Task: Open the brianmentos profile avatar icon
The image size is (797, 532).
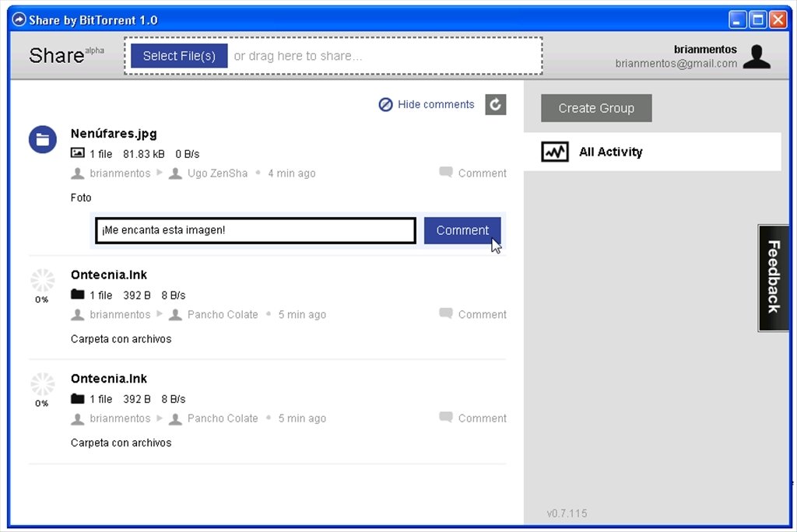Action: coord(757,57)
